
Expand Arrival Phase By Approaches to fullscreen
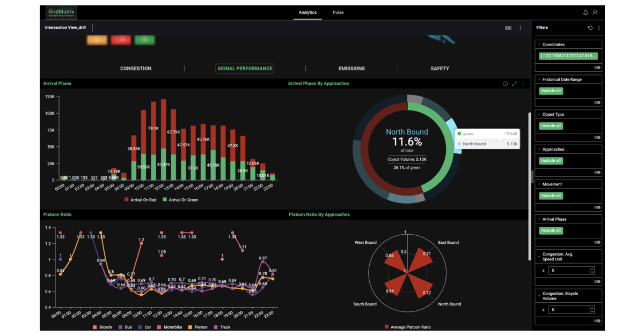click(x=514, y=84)
